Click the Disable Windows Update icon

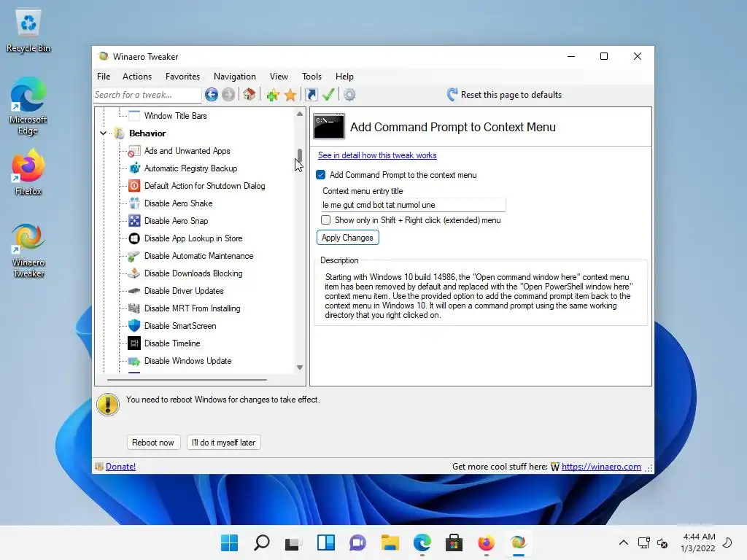(x=134, y=361)
